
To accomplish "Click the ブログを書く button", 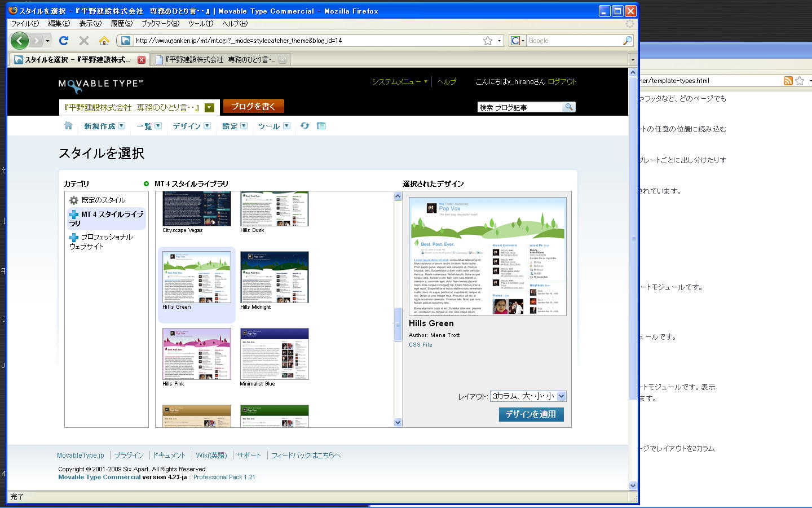I will coord(253,106).
